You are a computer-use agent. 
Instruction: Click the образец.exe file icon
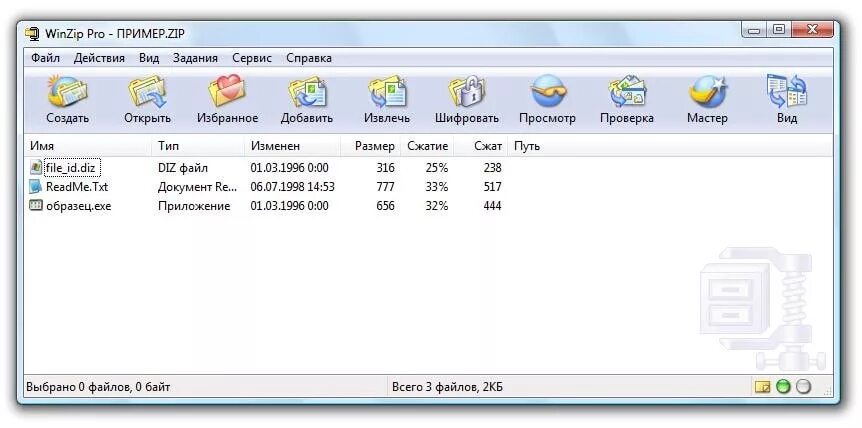point(36,205)
